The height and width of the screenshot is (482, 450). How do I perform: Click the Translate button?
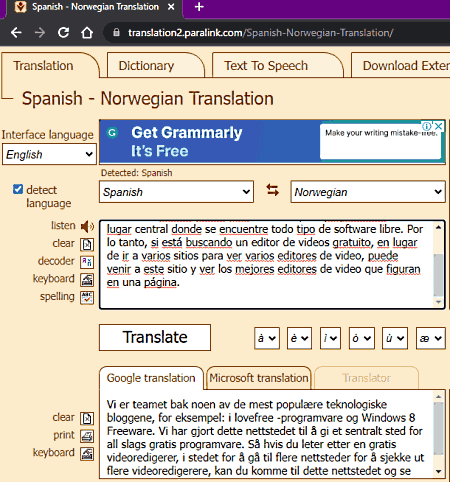[x=155, y=337]
